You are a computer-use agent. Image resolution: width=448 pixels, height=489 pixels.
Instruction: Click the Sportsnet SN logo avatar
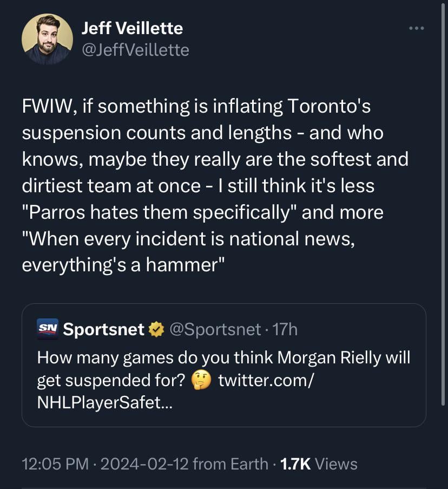tap(47, 329)
